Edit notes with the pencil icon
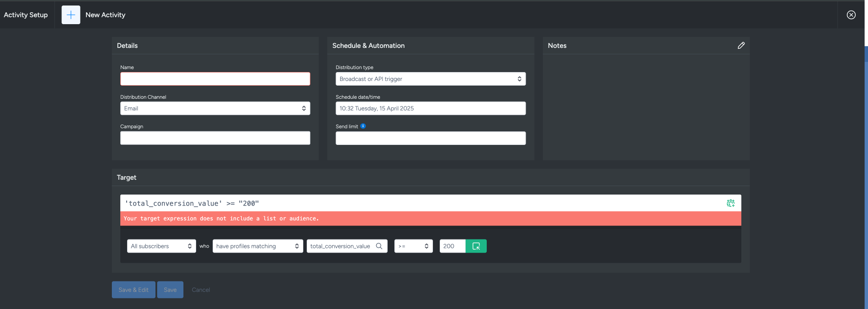868x309 pixels. click(x=741, y=45)
